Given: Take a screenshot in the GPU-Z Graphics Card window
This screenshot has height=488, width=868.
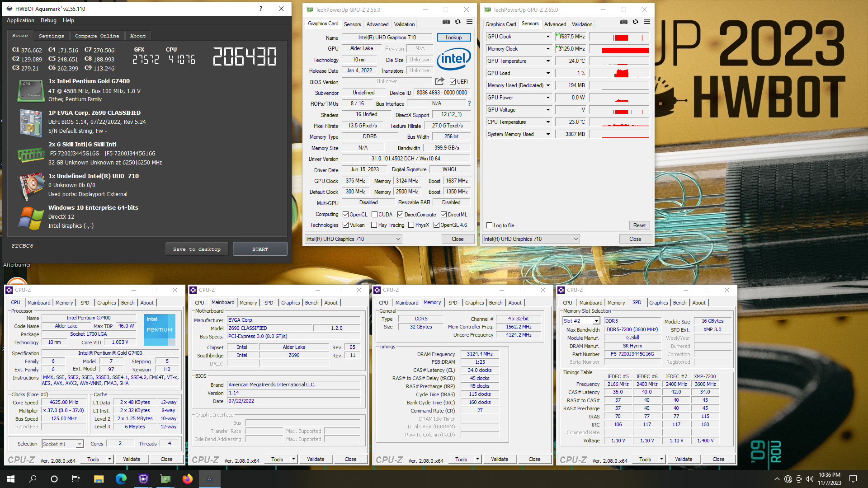Looking at the screenshot, I should click(446, 22).
